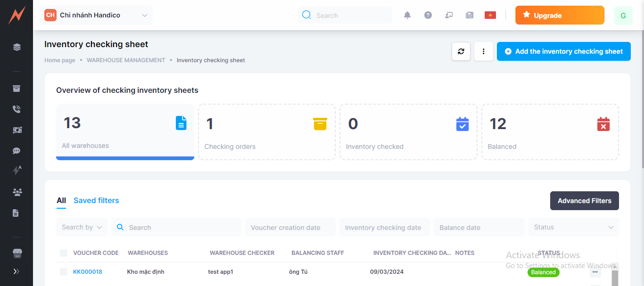644x286 pixels.
Task: Open the vertical three-dot options menu
Action: pos(484,51)
